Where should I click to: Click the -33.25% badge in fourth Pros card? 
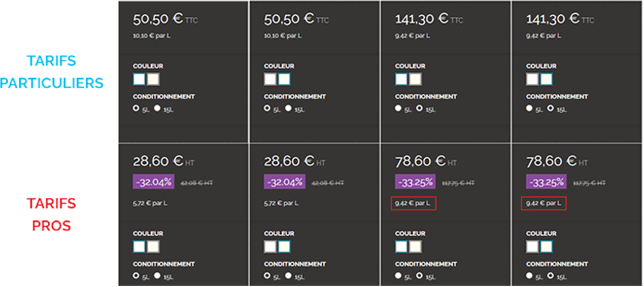click(547, 182)
